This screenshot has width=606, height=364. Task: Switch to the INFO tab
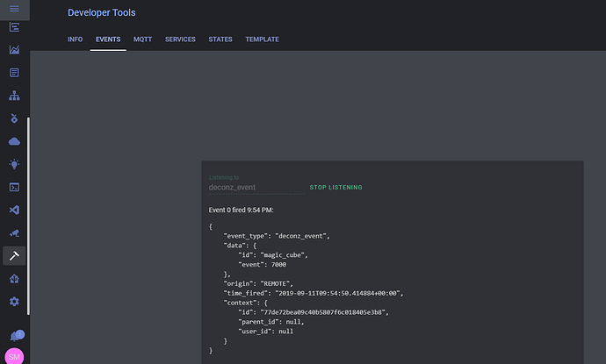[75, 39]
